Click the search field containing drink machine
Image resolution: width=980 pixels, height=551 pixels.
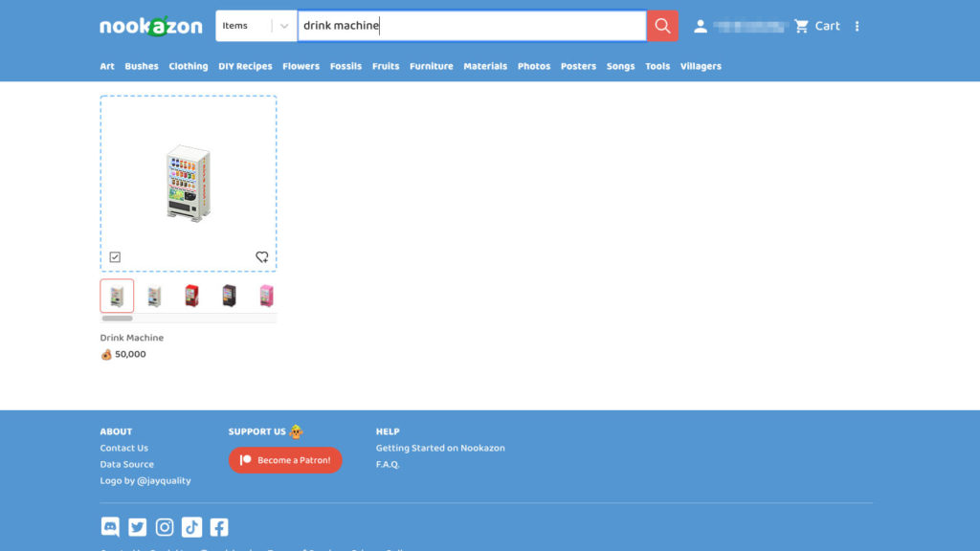(472, 26)
